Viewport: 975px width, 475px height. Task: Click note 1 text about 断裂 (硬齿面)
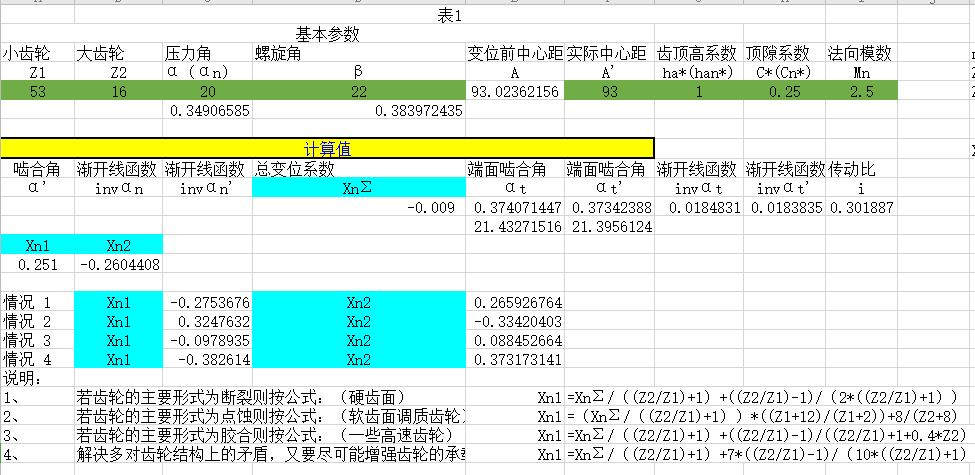pos(241,397)
